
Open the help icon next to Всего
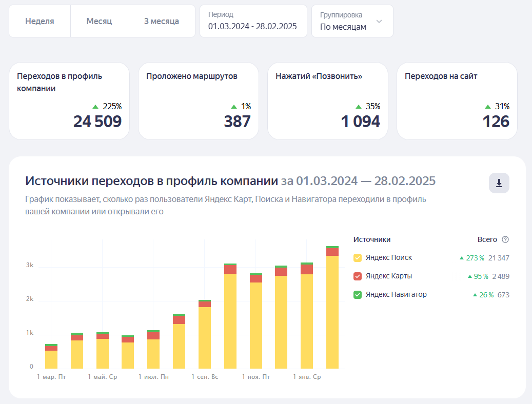pyautogui.click(x=505, y=239)
